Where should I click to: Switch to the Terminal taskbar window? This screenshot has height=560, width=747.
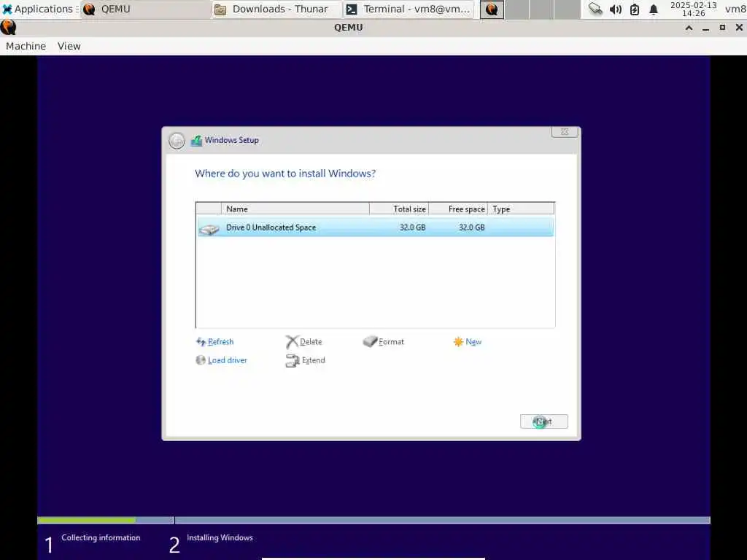(409, 9)
